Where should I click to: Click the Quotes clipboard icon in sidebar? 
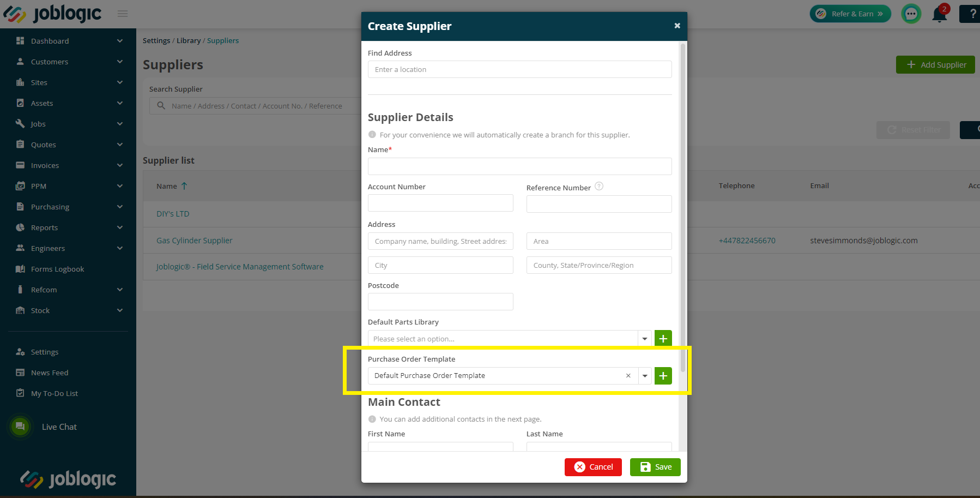click(20, 145)
